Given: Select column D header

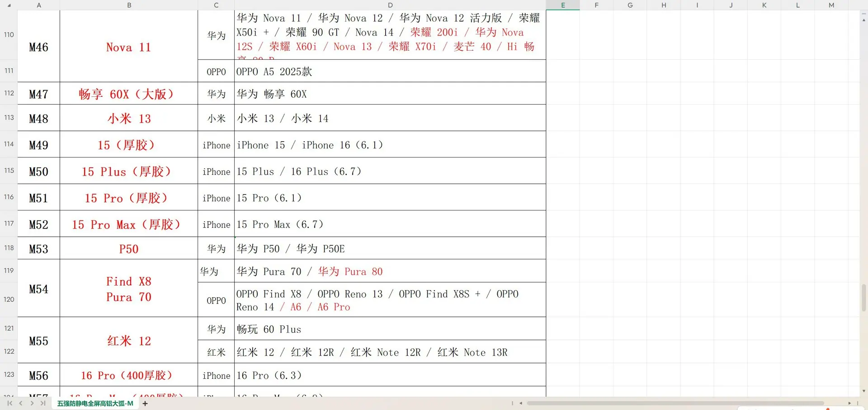Looking at the screenshot, I should pos(390,5).
